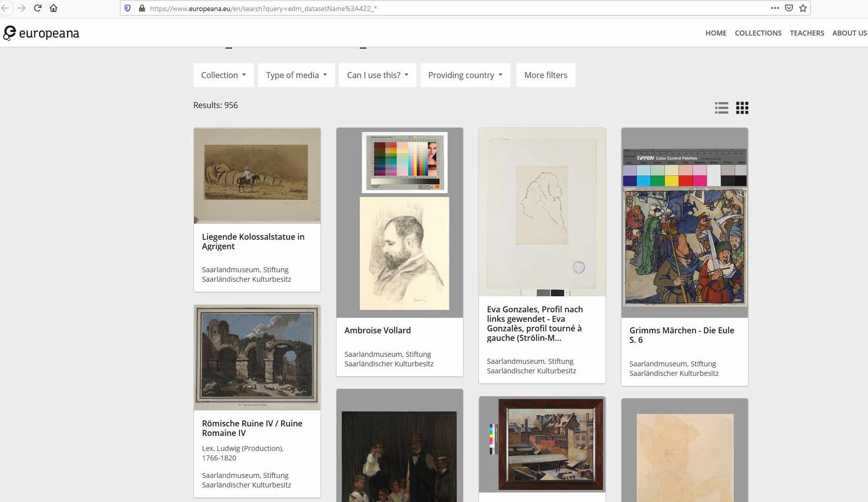868x502 pixels.
Task: Go to the TEACHERS navigation item
Action: 806,33
